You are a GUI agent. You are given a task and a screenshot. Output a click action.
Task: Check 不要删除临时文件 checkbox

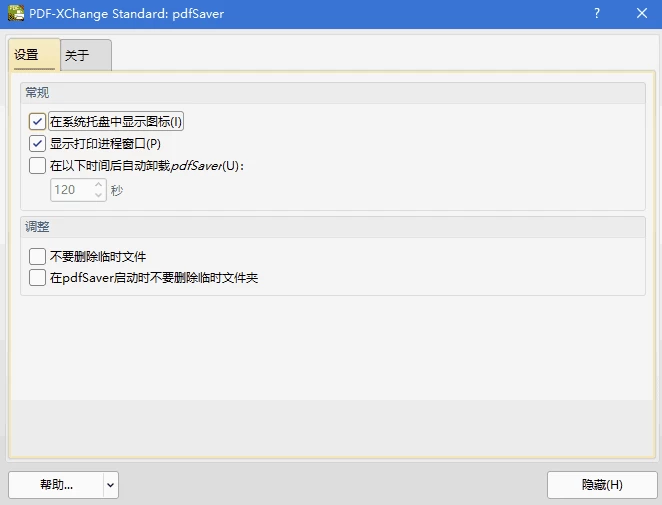click(38, 256)
